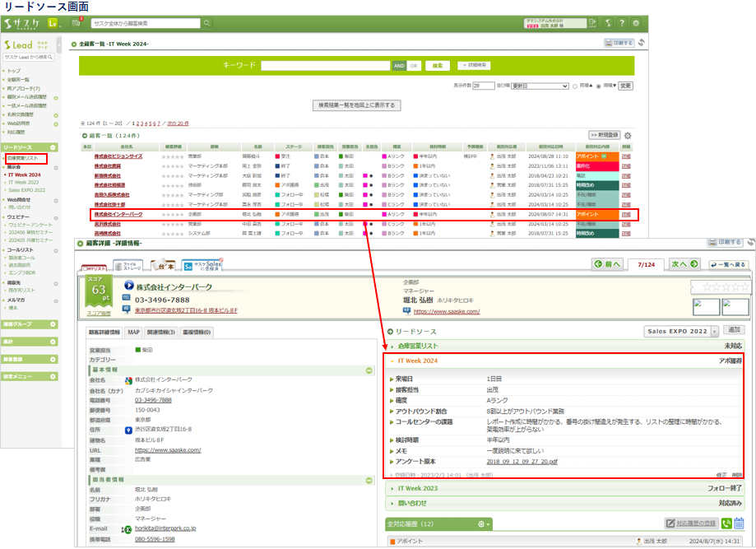
Task: Expand the 倉庫営業リスト lead source row
Action: coord(564,346)
